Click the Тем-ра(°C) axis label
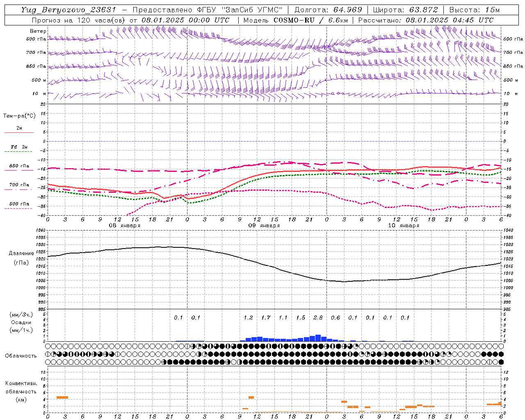 click(19, 116)
